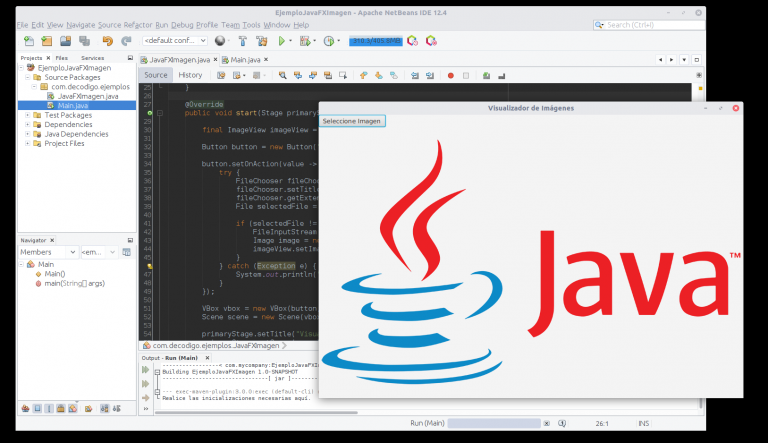Click the Stop Macro Recording square icon
The image size is (768, 443).
(466, 75)
